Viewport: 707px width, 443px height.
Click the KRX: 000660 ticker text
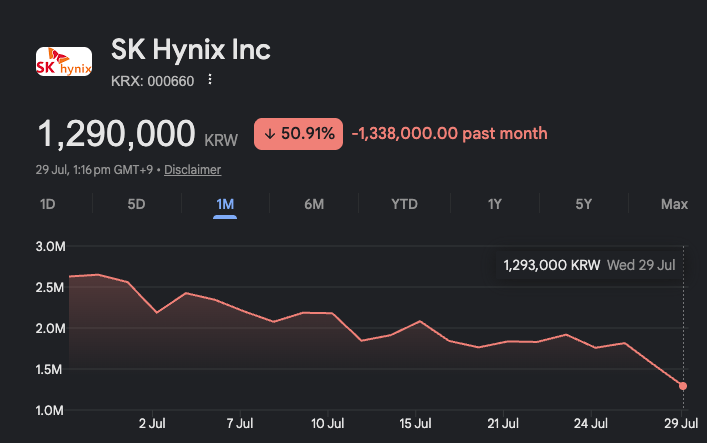point(152,81)
